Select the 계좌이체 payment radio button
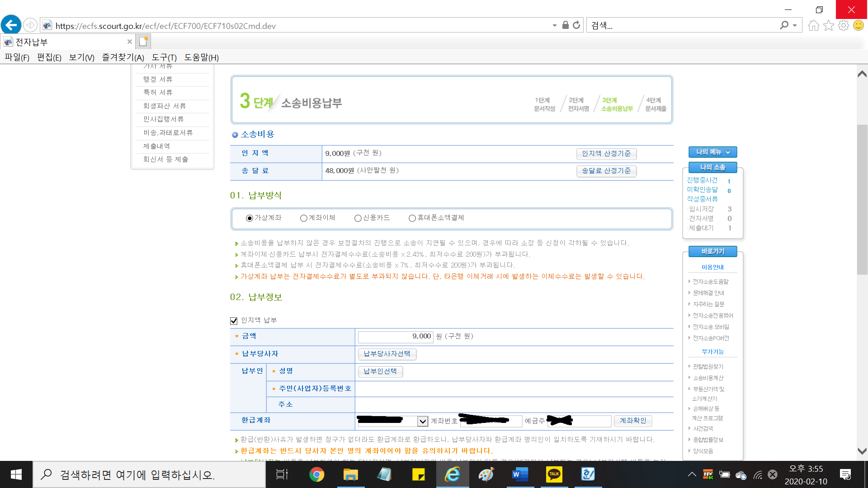868x488 pixels. 304,218
